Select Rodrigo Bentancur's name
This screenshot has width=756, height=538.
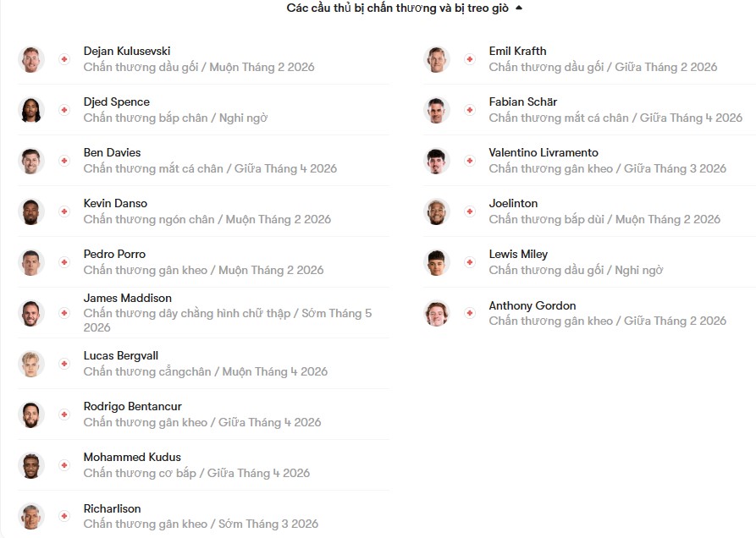pyautogui.click(x=133, y=406)
